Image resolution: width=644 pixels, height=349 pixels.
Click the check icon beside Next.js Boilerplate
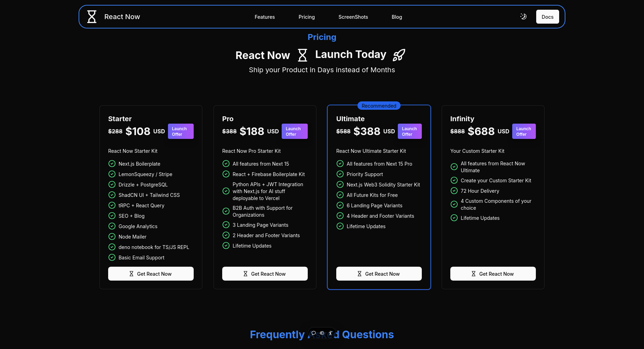pos(112,164)
